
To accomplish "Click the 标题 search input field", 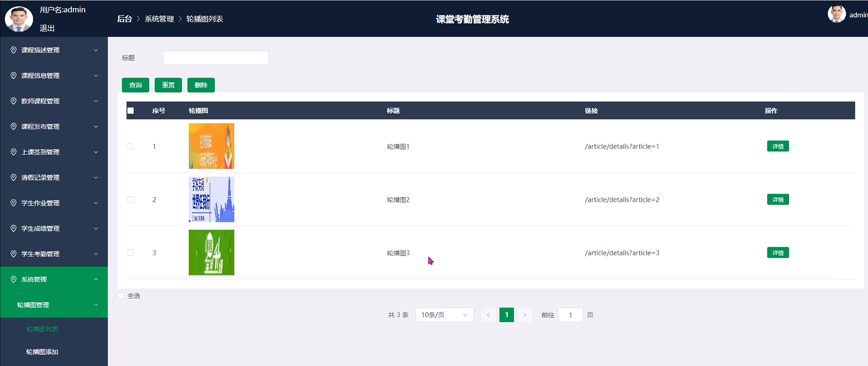I will (215, 58).
